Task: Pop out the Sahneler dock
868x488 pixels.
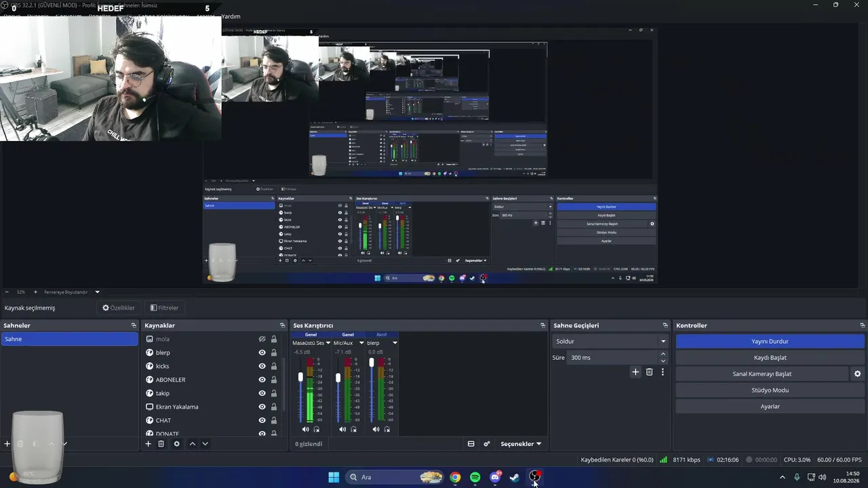Action: [134, 325]
